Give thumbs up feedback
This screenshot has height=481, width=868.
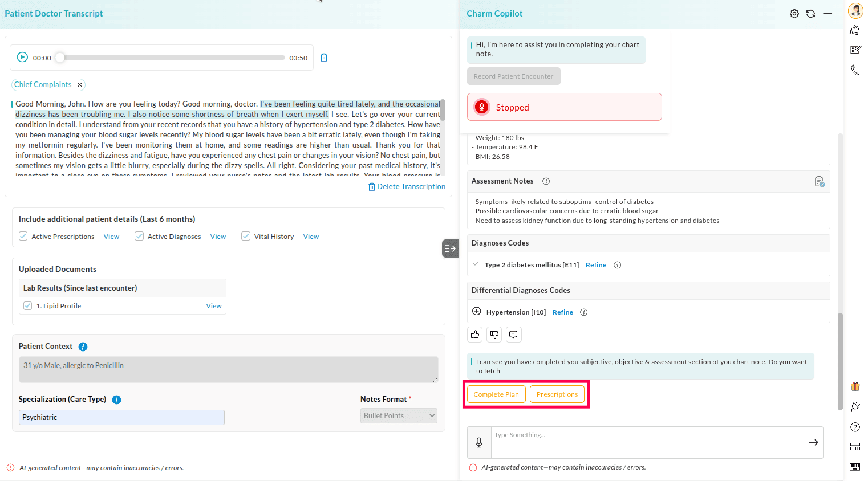pos(475,335)
